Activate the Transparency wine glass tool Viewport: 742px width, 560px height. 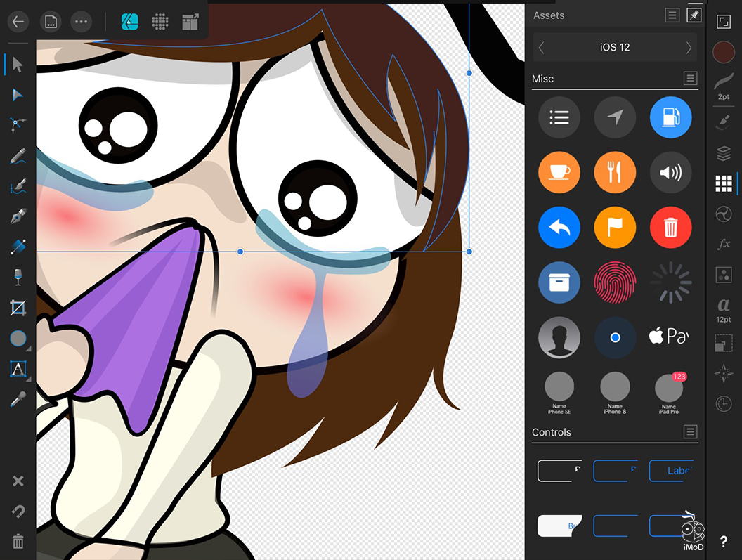click(x=18, y=277)
